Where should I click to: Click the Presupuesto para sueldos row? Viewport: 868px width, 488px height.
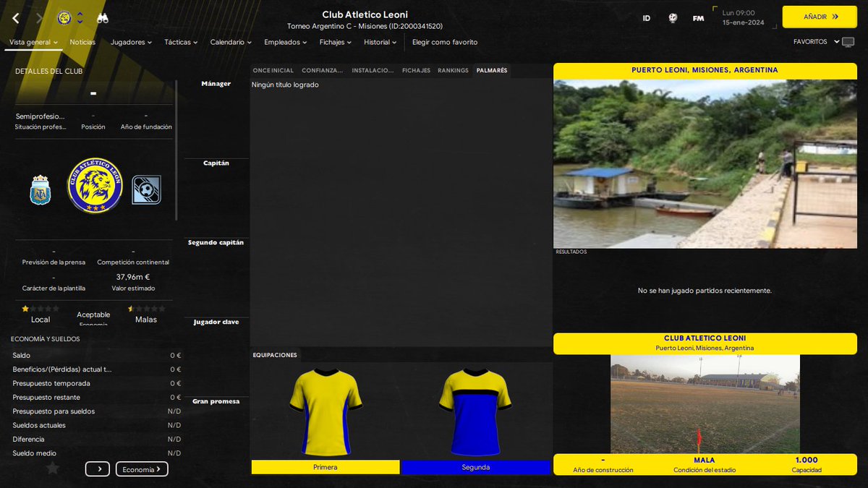pyautogui.click(x=96, y=411)
